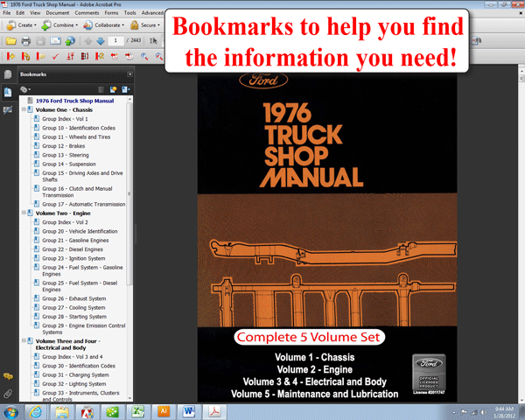525x420 pixels.
Task: Open Internet Explorer from the taskbar
Action: [x=36, y=412]
